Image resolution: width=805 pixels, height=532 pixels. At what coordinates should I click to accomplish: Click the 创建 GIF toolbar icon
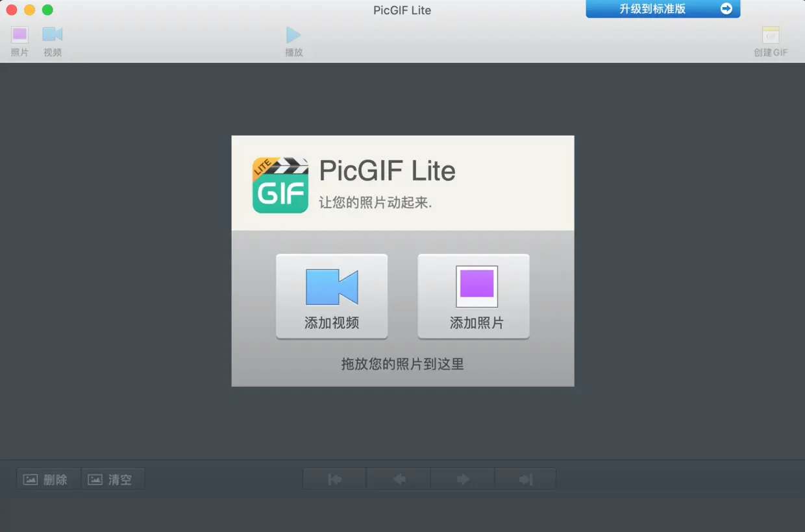pos(771,41)
